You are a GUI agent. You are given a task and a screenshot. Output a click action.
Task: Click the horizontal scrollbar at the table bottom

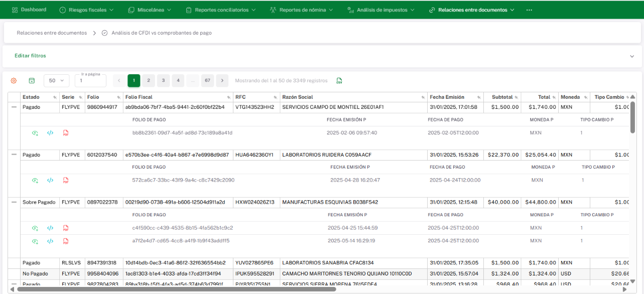click(x=176, y=289)
